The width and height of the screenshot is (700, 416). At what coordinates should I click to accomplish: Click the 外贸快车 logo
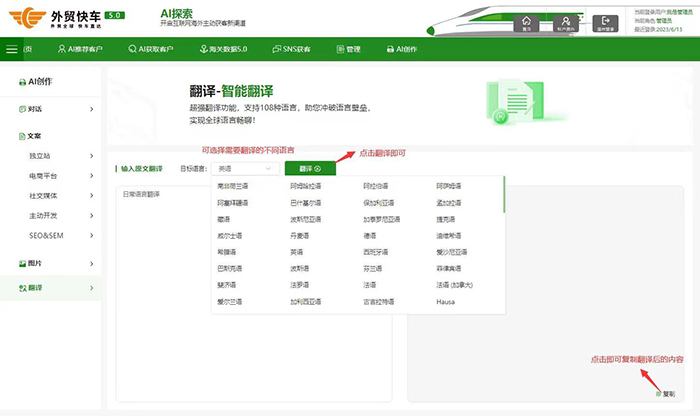coord(65,20)
